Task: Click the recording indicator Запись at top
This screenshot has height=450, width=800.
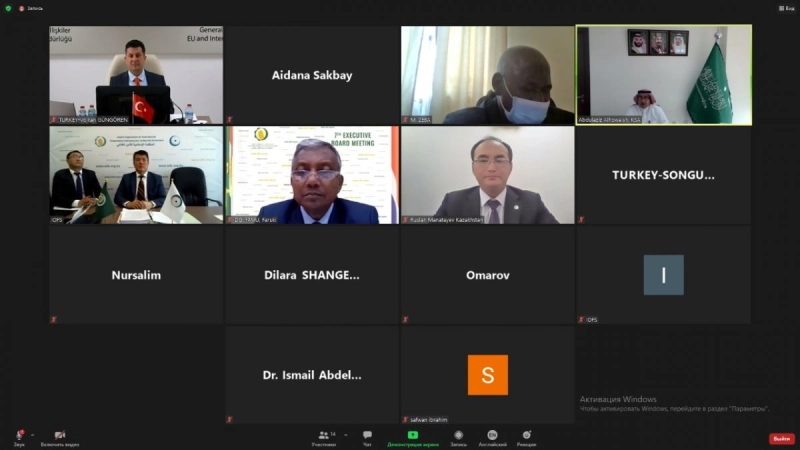Action: tap(32, 8)
